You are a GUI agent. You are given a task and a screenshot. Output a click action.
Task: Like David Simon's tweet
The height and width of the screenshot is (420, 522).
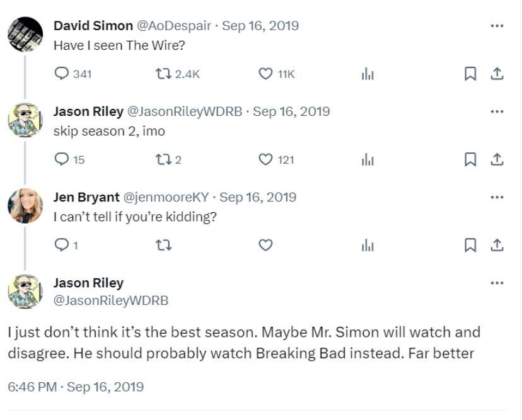pos(265,74)
